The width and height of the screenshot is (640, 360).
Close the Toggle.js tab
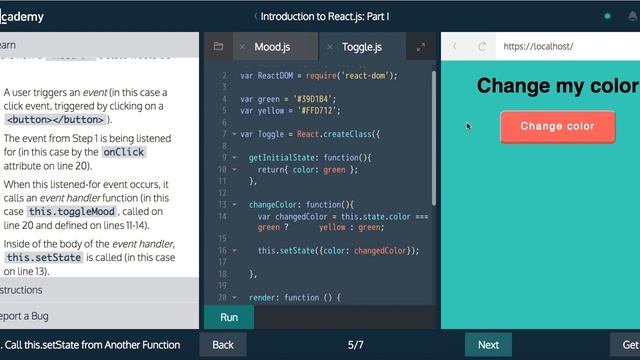point(330,47)
